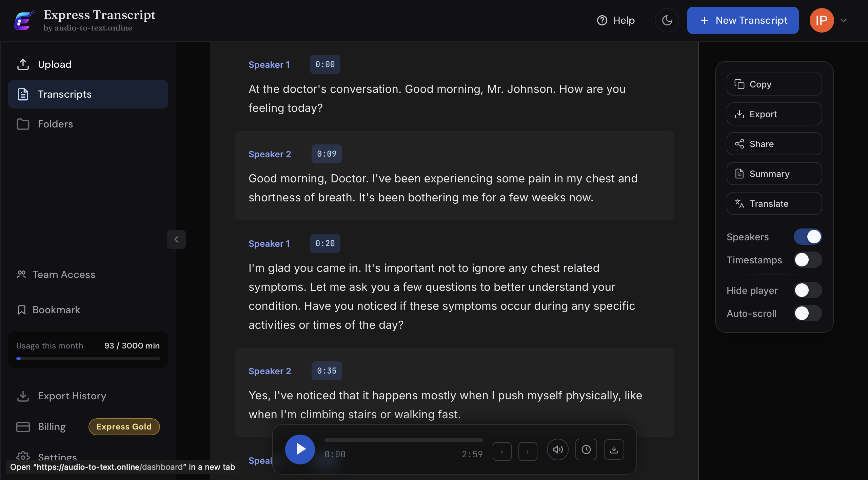
Task: Download the audio file
Action: pyautogui.click(x=614, y=449)
